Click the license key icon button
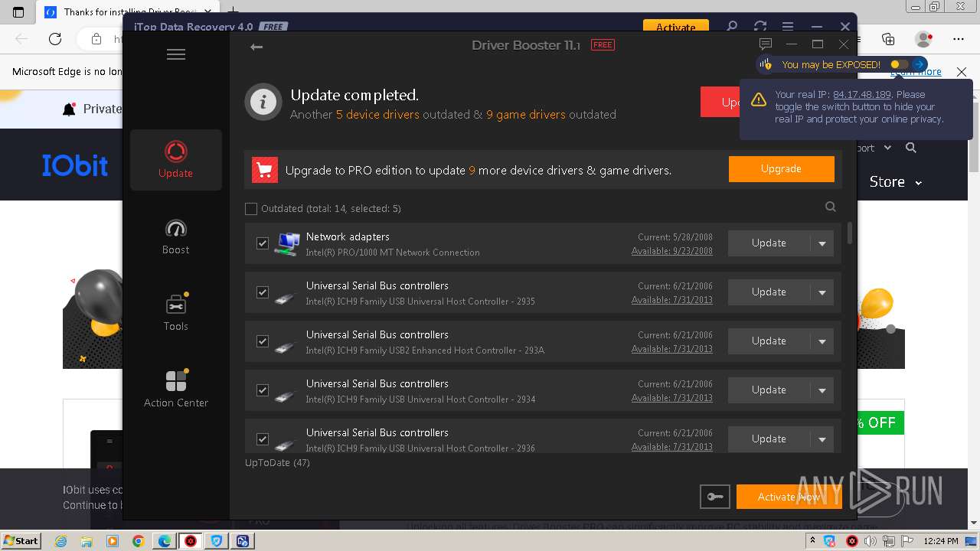 click(715, 497)
